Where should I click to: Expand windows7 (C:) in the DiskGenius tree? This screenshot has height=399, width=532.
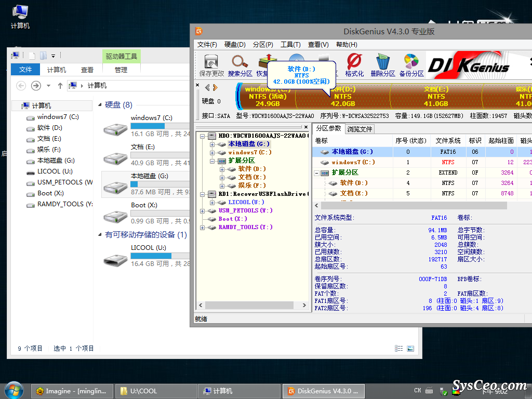[x=212, y=153]
